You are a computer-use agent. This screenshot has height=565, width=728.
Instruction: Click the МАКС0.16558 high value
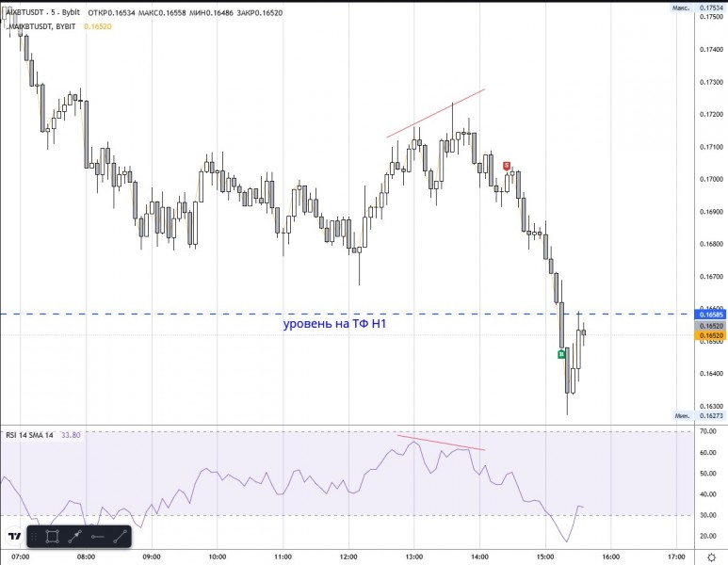(x=162, y=13)
